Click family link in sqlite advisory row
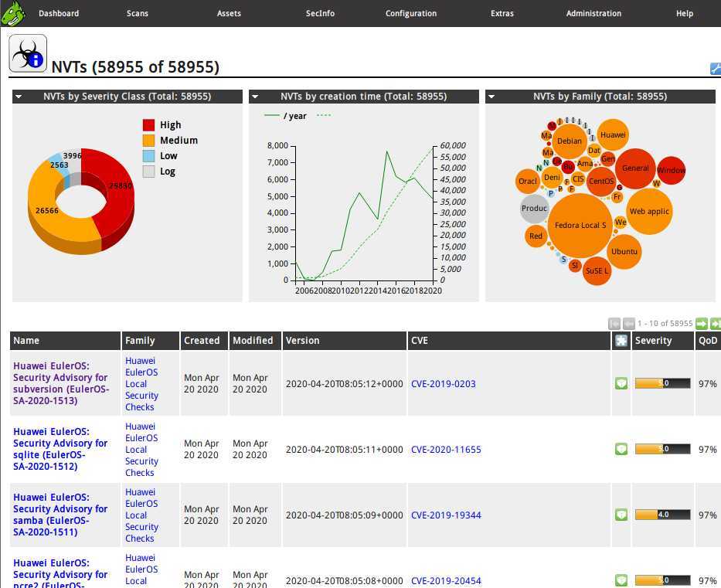This screenshot has height=588, width=721. (x=141, y=450)
